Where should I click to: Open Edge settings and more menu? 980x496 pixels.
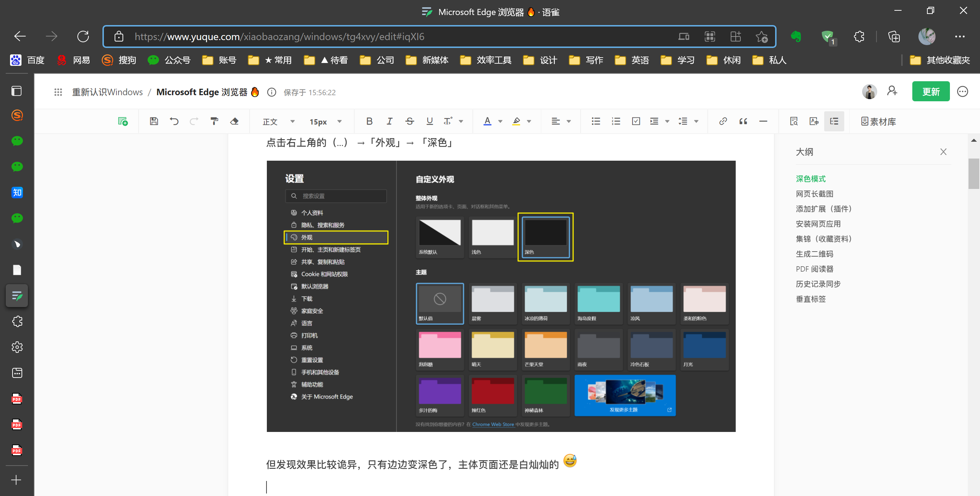(960, 37)
